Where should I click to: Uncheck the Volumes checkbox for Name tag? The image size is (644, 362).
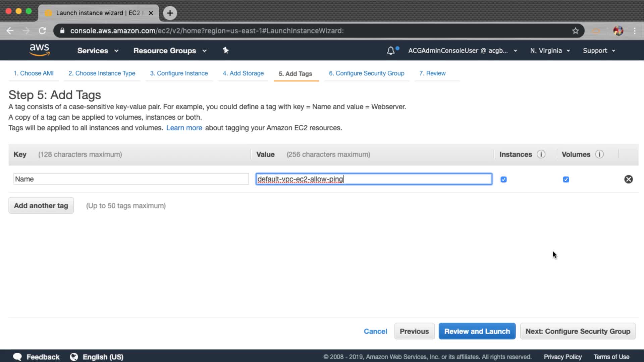[566, 179]
